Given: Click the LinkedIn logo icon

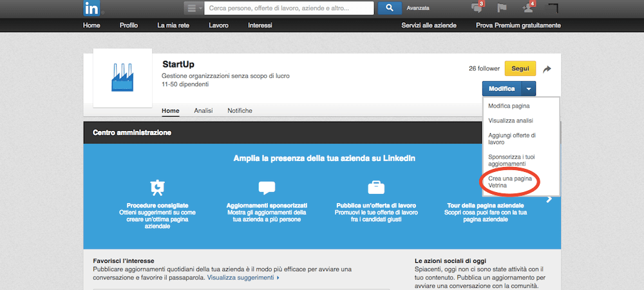Looking at the screenshot, I should [x=91, y=8].
